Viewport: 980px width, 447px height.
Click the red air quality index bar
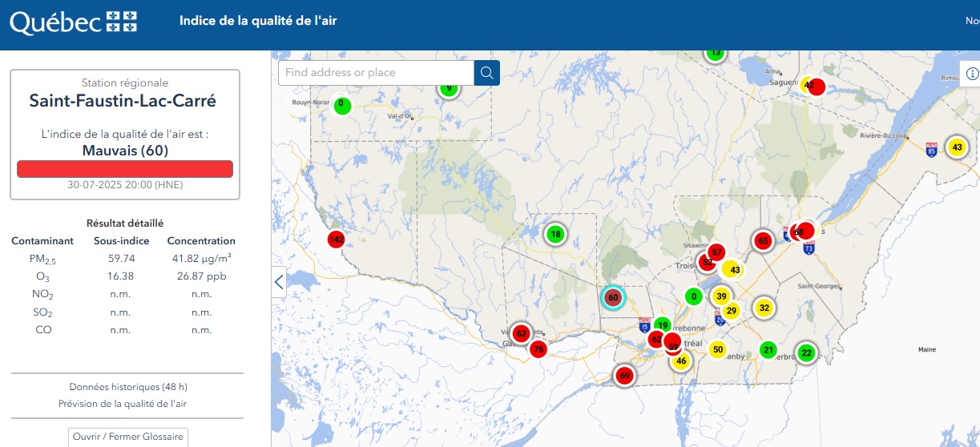[125, 169]
